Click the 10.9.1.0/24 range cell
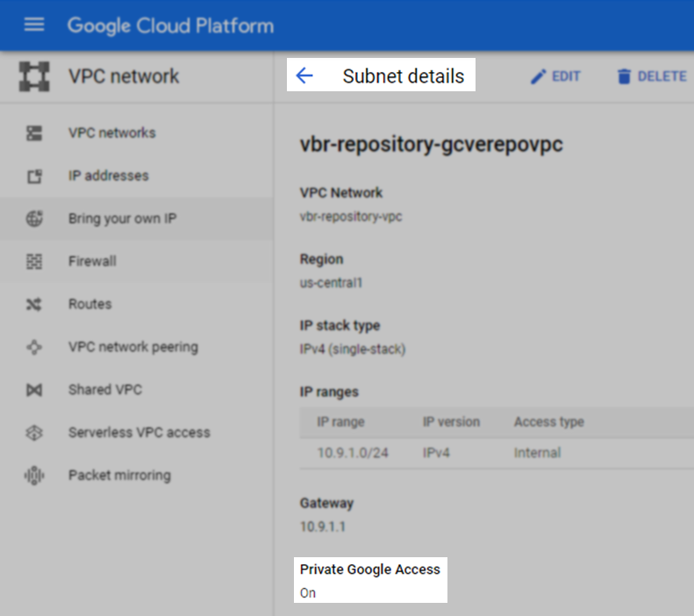 pos(353,453)
